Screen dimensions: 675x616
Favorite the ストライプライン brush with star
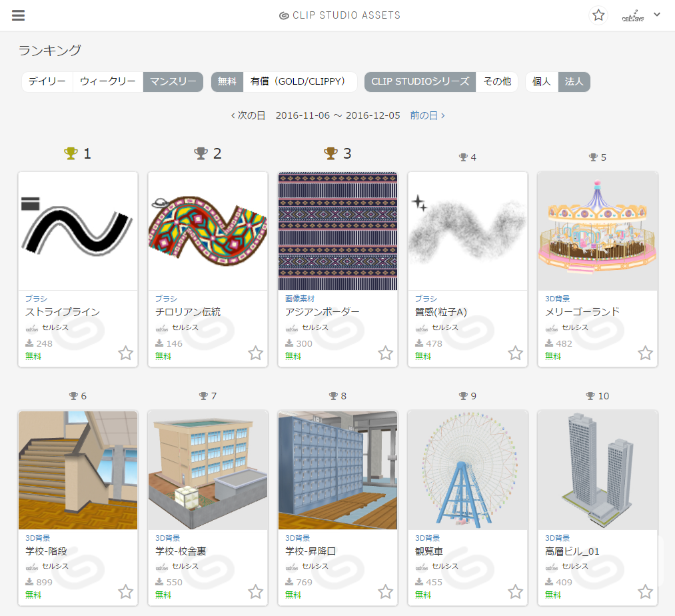click(x=125, y=353)
